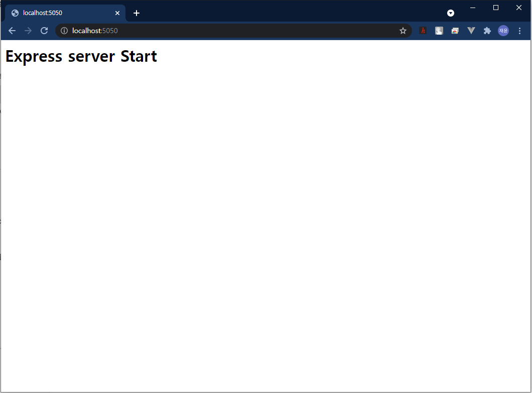The image size is (532, 393).
Task: Maximize the browser window
Action: (x=496, y=8)
